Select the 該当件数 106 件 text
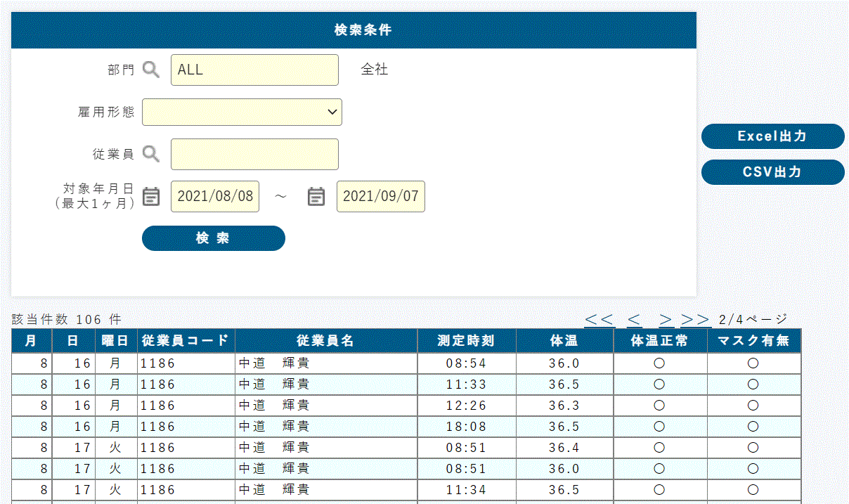The height and width of the screenshot is (504, 849). pyautogui.click(x=67, y=320)
